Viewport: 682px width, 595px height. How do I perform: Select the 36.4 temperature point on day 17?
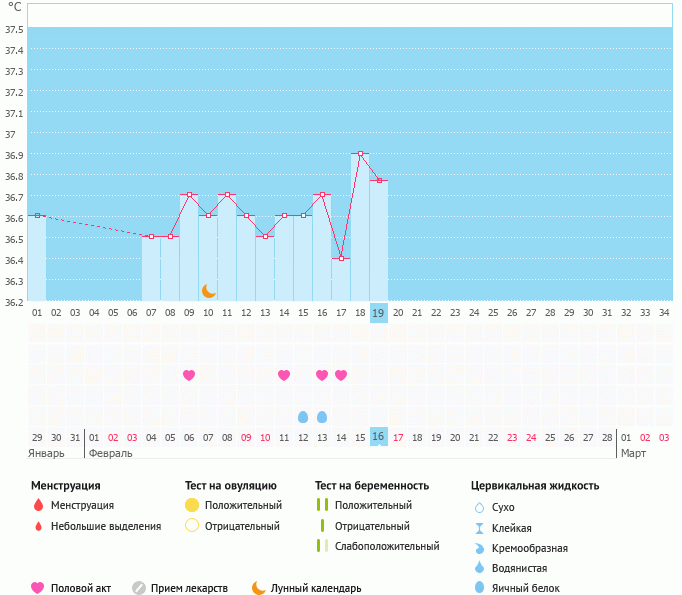coord(341,259)
